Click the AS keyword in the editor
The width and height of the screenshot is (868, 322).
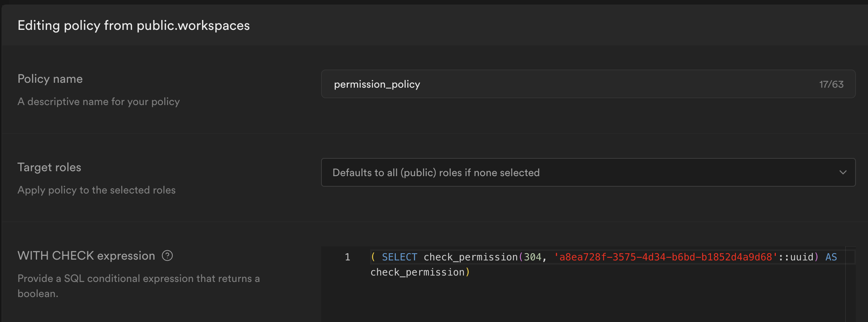831,257
